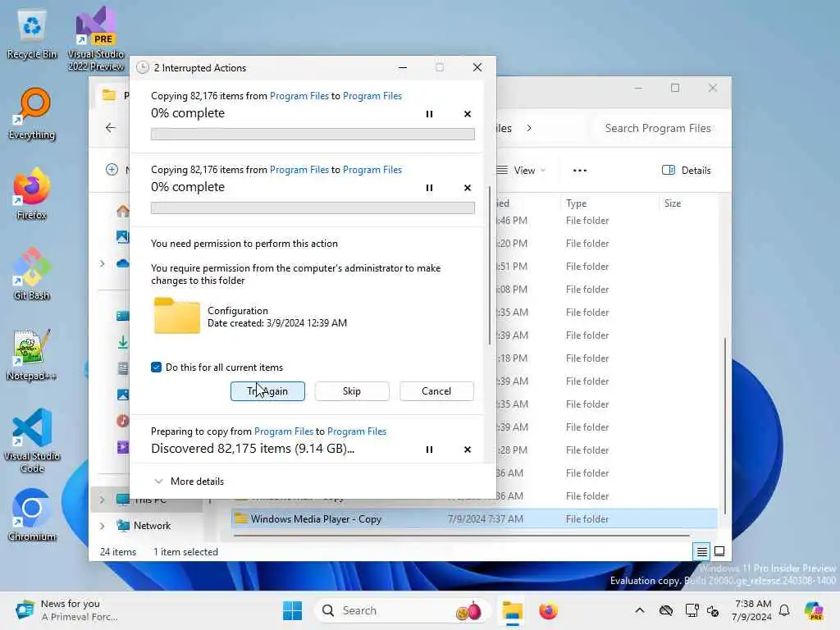The image size is (840, 630).
Task: Switch to details list view in status bar
Action: (x=702, y=551)
